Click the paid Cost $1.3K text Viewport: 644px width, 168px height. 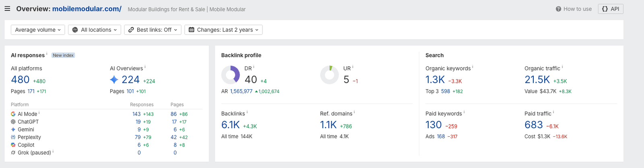point(537,137)
